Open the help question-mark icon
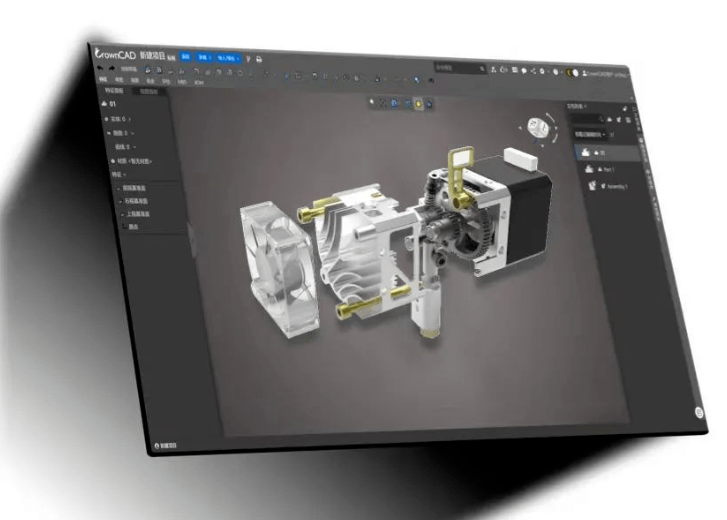The height and width of the screenshot is (520, 727). tap(249, 59)
